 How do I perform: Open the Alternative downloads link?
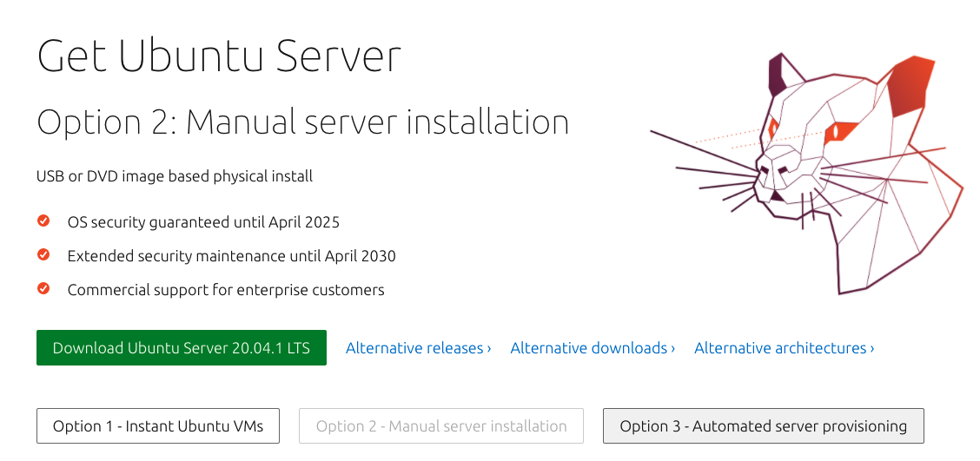(x=593, y=348)
